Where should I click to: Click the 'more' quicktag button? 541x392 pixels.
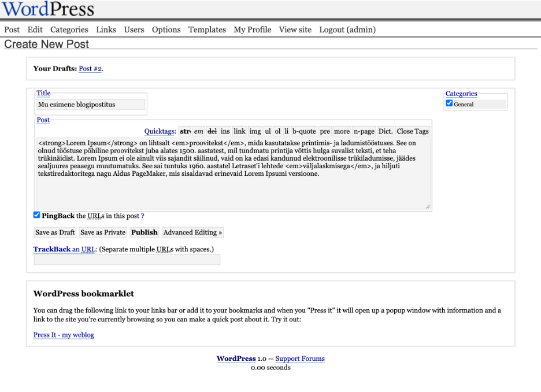pyautogui.click(x=342, y=131)
